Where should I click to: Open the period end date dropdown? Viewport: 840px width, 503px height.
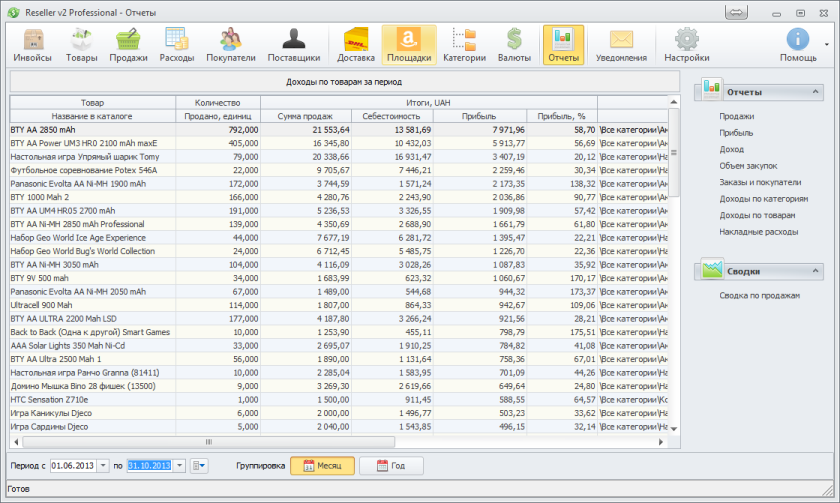180,466
